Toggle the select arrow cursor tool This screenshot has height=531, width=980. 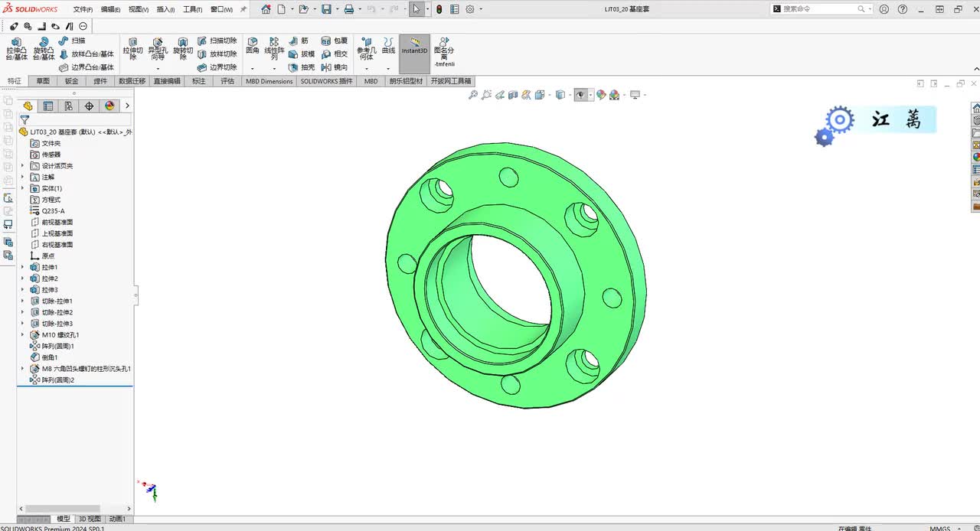click(x=416, y=9)
